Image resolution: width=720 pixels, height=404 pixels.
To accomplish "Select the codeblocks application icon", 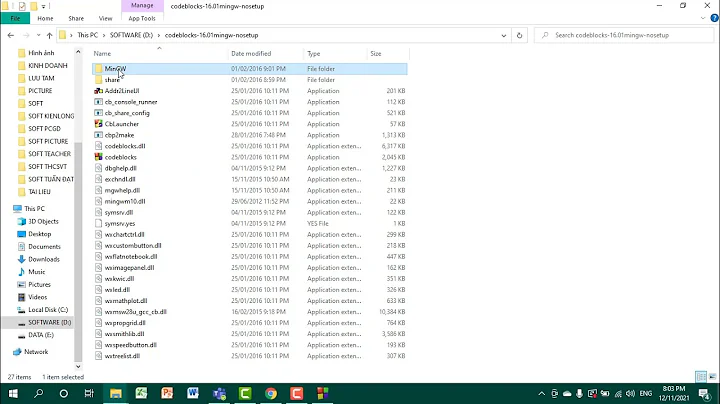I will pyautogui.click(x=98, y=157).
